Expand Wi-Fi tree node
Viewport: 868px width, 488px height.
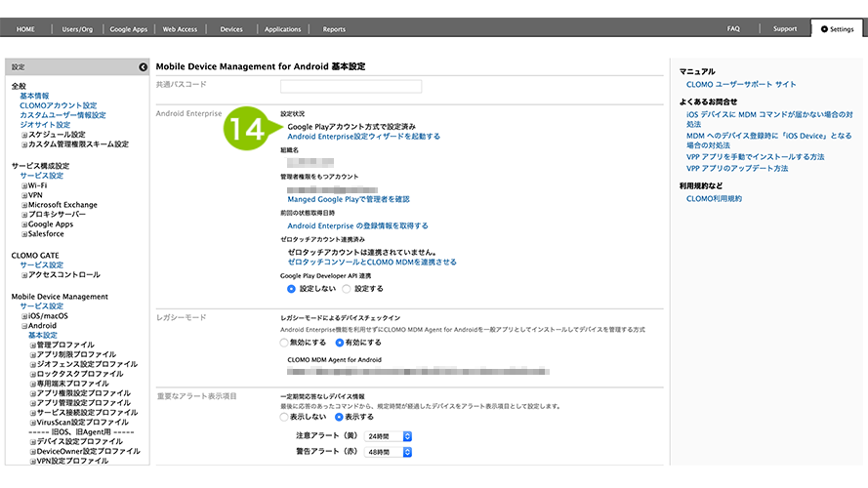(24, 185)
